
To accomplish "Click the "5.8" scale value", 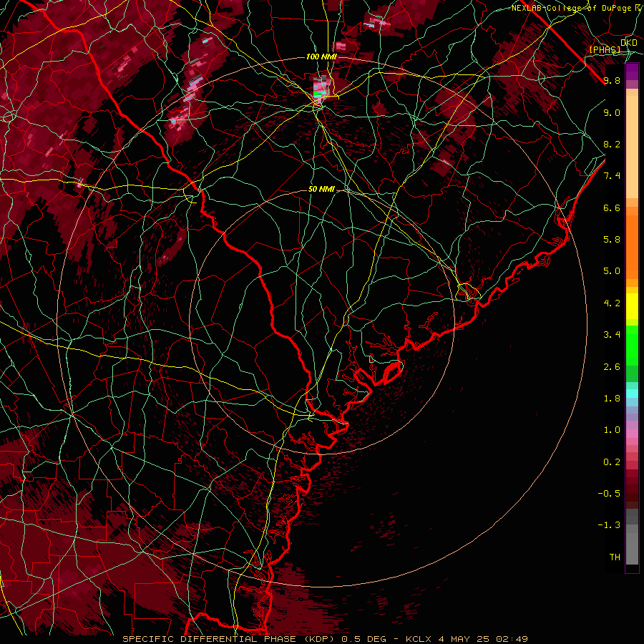I will tap(612, 240).
